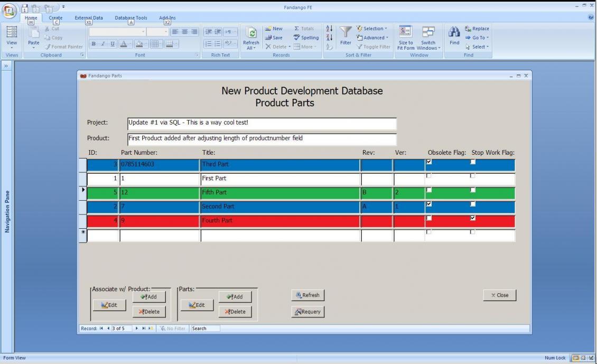This screenshot has width=597, height=364.
Task: Open the Add-Ins tab
Action: point(167,18)
